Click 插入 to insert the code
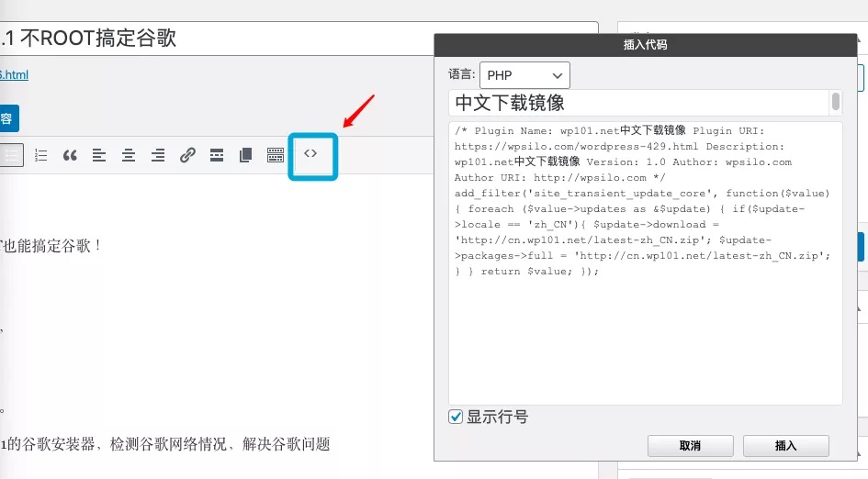The width and height of the screenshot is (868, 479). (x=786, y=446)
